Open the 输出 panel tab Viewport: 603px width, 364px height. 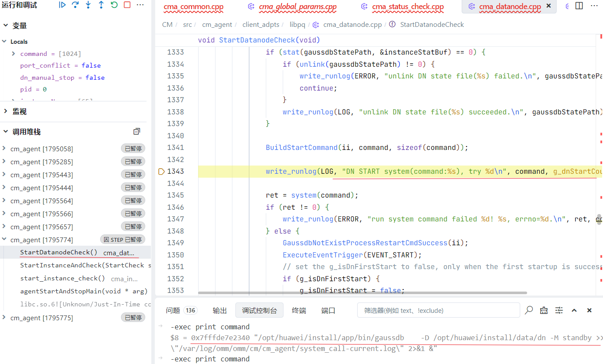point(220,310)
